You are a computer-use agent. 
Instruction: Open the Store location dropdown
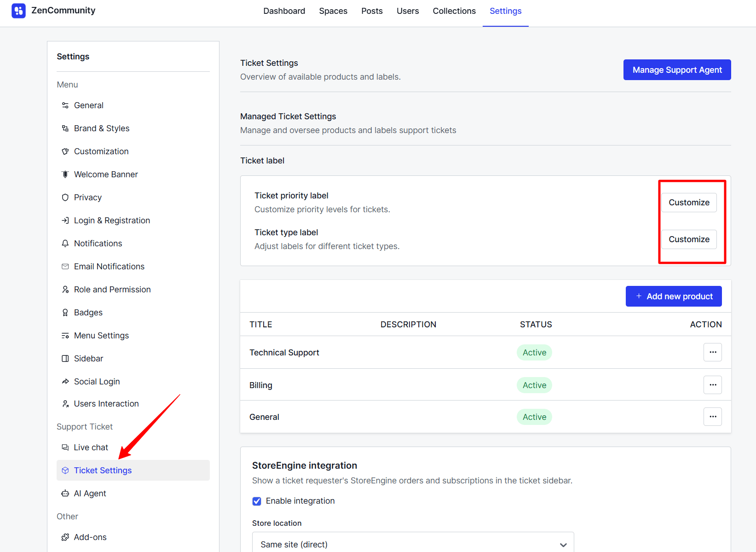point(413,544)
